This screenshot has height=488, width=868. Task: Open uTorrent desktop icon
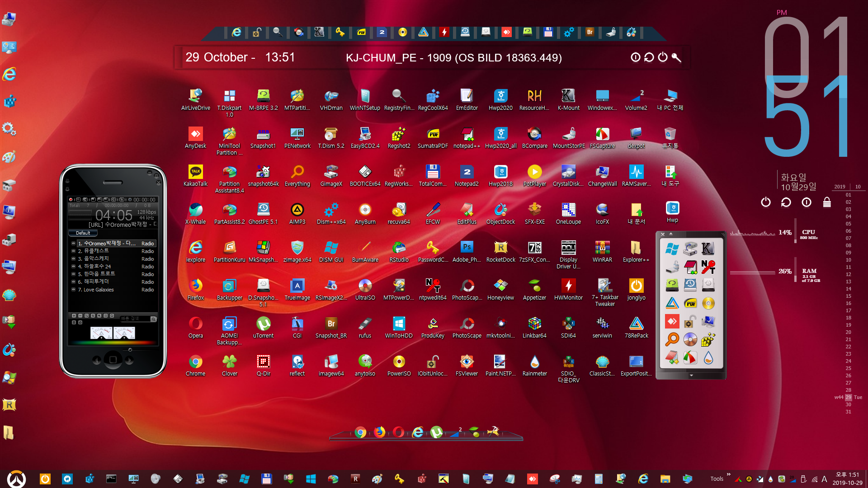(x=263, y=327)
